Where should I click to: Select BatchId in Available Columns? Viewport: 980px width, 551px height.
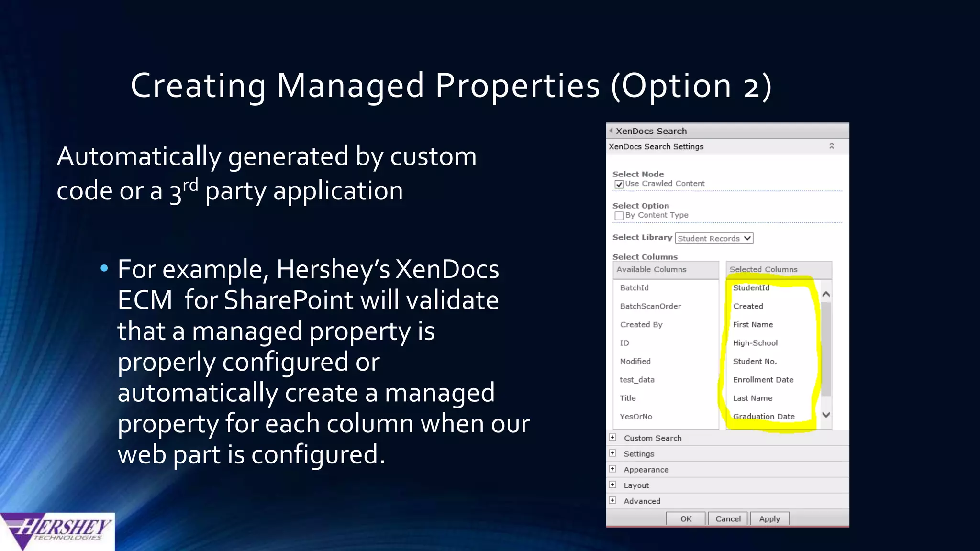pos(634,287)
